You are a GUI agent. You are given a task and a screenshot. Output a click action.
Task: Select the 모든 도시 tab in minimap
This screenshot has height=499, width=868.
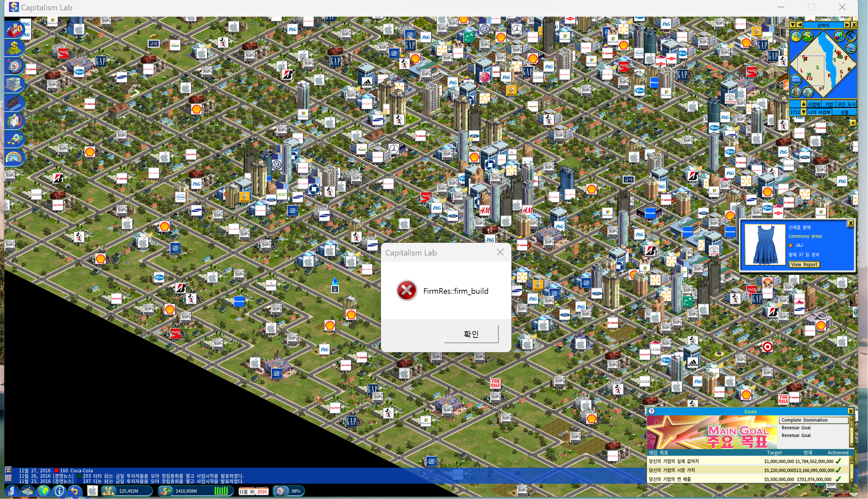click(846, 104)
